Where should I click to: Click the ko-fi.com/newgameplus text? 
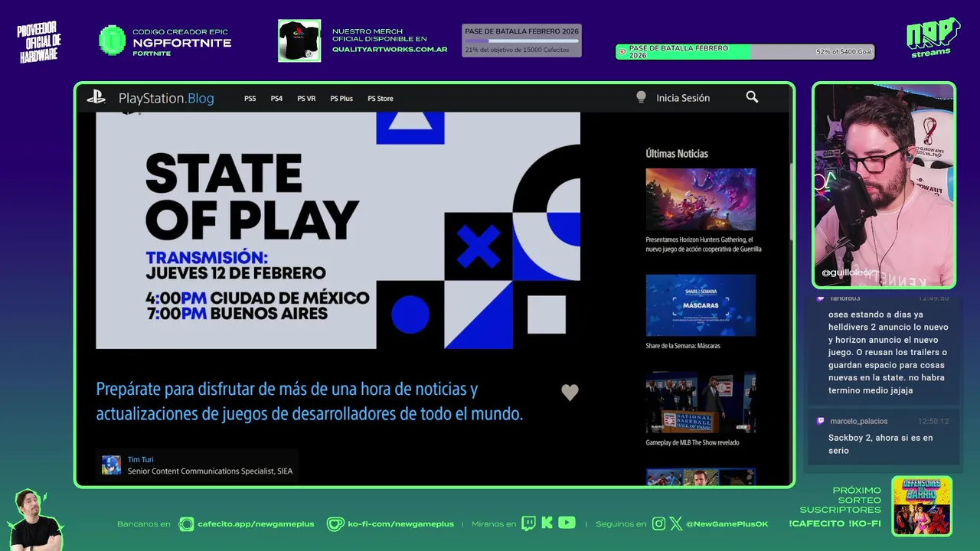click(400, 524)
